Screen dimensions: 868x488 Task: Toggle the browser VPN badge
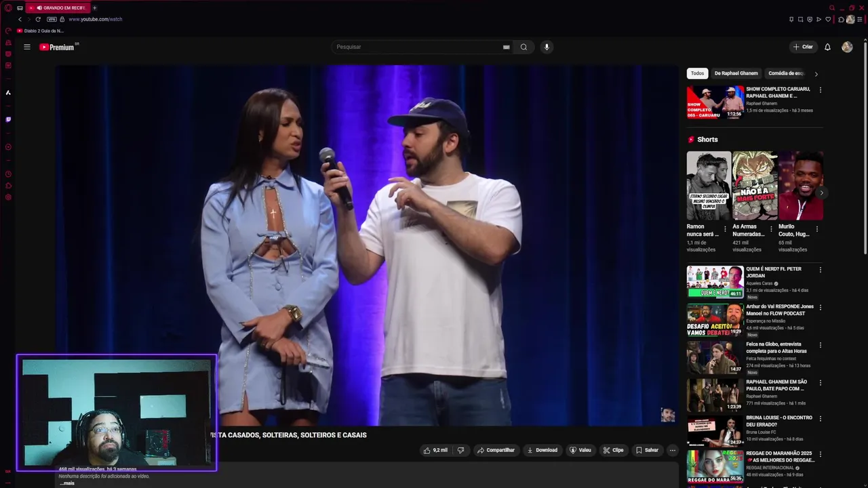[52, 19]
